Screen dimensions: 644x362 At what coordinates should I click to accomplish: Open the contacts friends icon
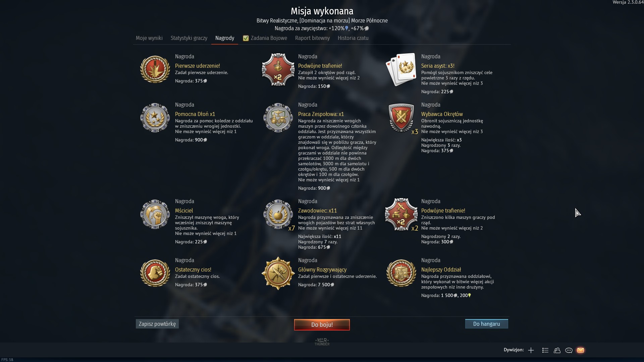(x=557, y=350)
